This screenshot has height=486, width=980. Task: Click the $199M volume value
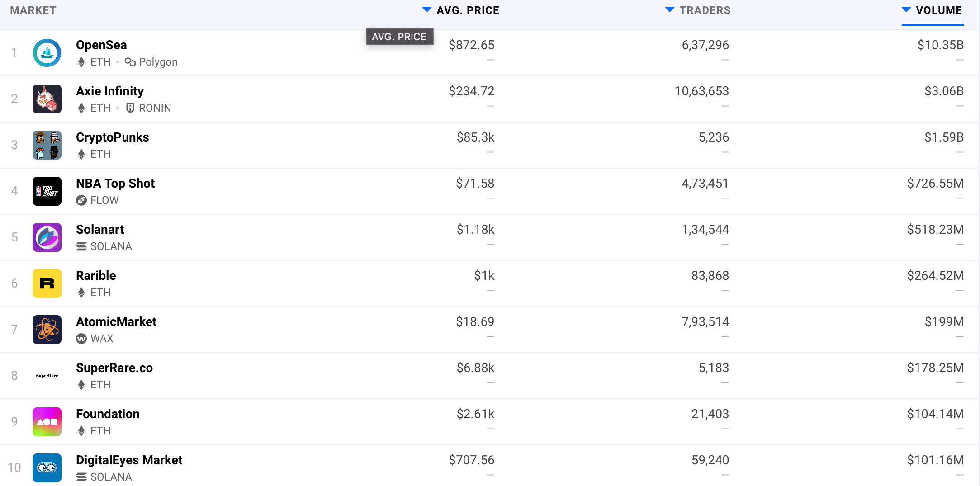[944, 322]
